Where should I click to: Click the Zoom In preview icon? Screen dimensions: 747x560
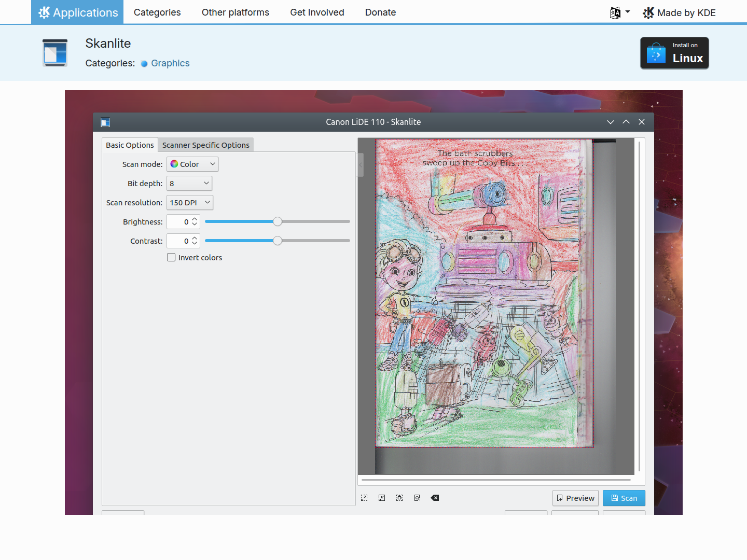click(364, 498)
